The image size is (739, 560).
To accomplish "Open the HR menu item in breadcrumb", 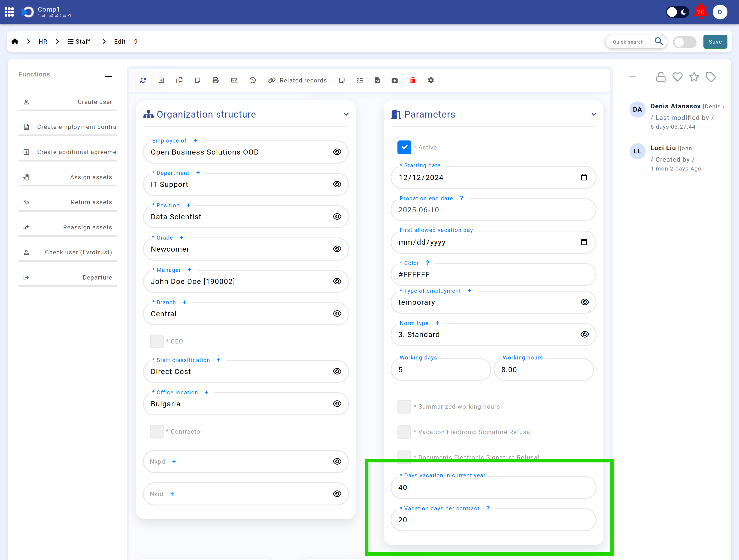I will [x=43, y=41].
